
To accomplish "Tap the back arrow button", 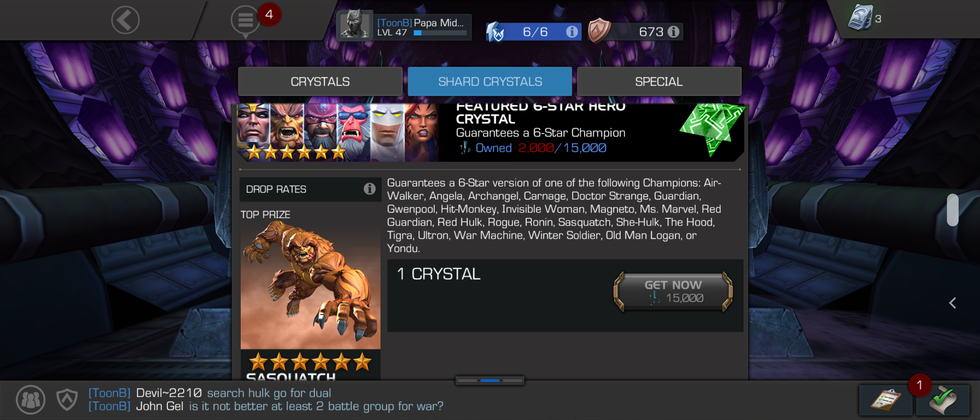I will [125, 20].
